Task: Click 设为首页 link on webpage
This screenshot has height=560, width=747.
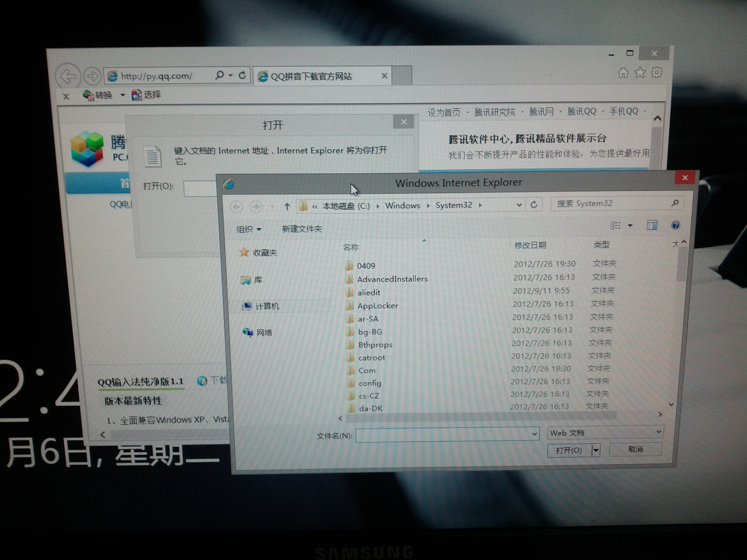Action: [x=444, y=112]
